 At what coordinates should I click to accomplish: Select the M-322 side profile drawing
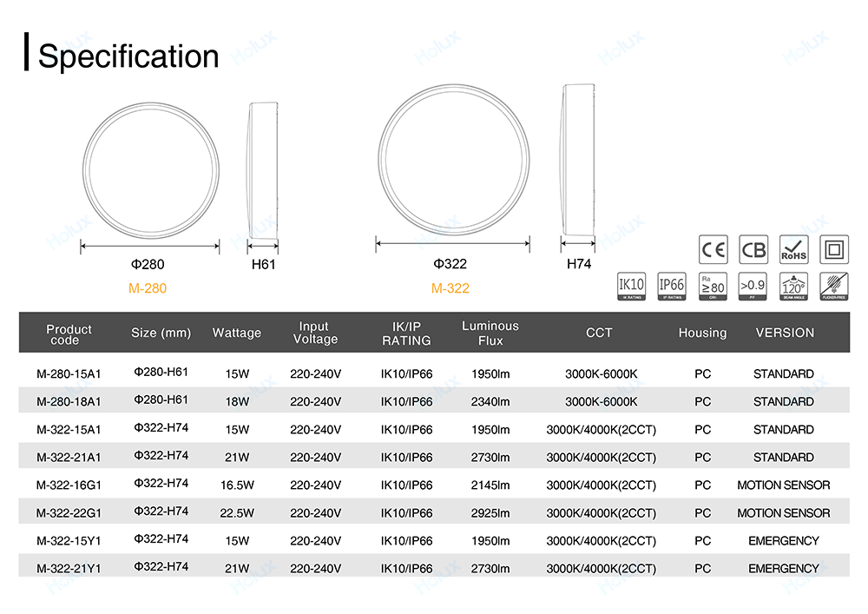[x=577, y=160]
